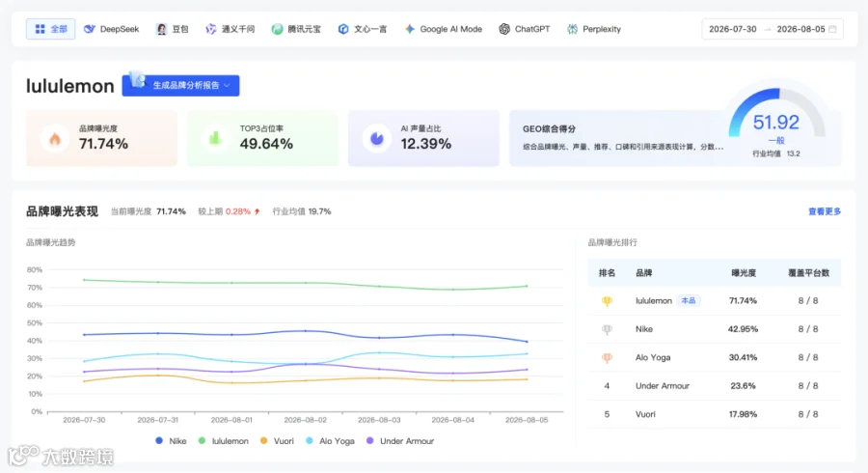This screenshot has height=473, width=868.
Task: Switch to the Google AI Mode tab
Action: (x=443, y=29)
